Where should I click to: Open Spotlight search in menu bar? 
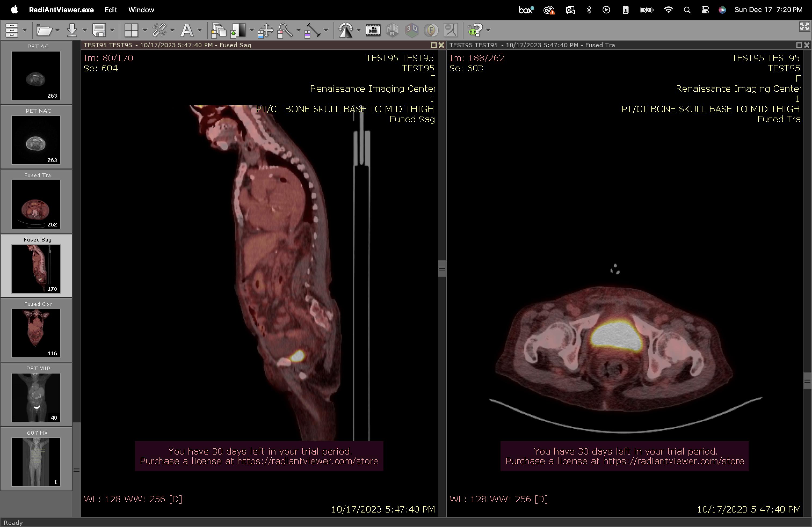[687, 10]
